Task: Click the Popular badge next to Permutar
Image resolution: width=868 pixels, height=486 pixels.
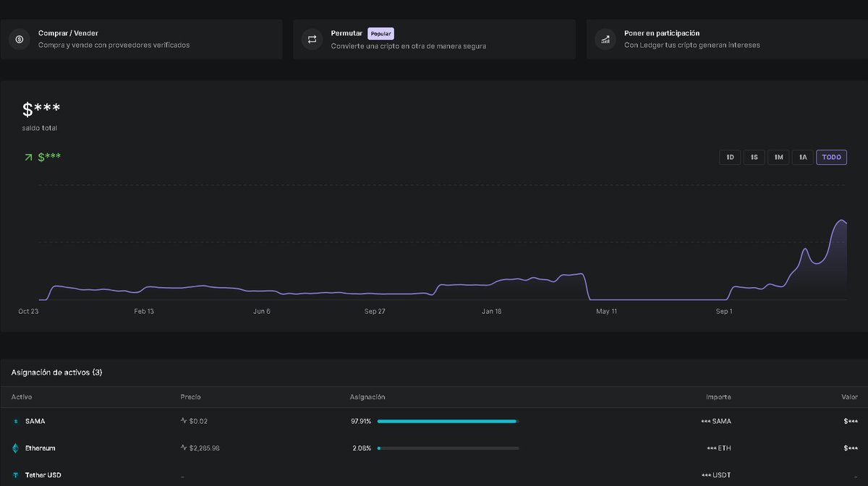Action: pyautogui.click(x=380, y=33)
